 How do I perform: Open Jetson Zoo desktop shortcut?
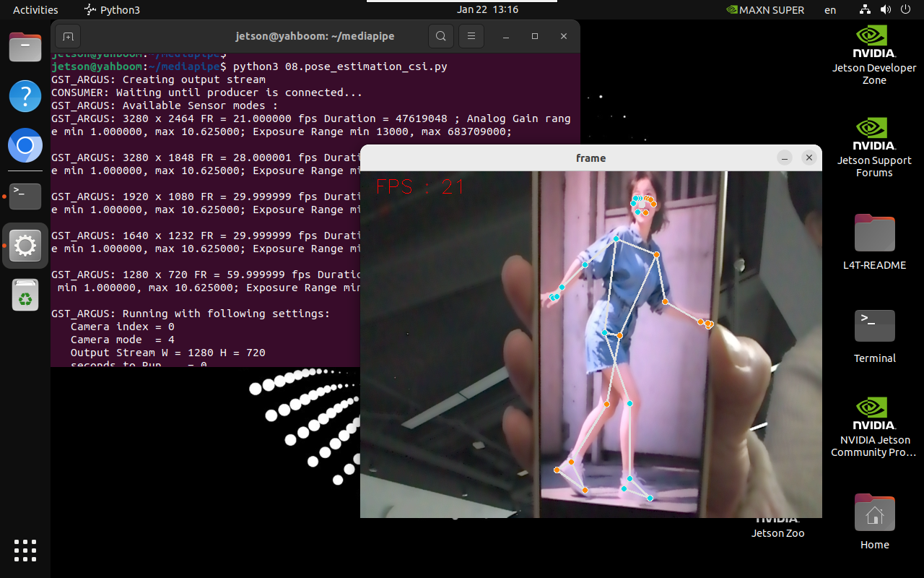[x=777, y=527]
